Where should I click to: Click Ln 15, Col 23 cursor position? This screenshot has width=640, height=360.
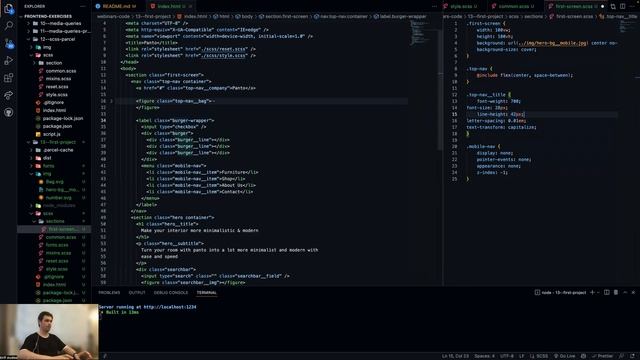click(455, 356)
